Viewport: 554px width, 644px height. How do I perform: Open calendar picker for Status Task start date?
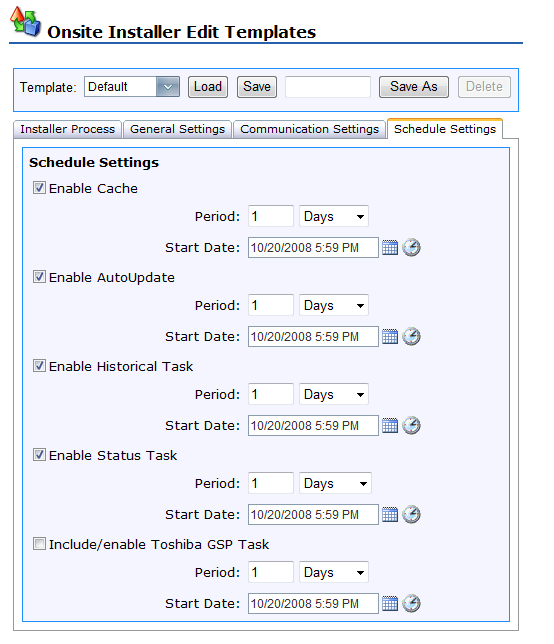click(x=390, y=514)
